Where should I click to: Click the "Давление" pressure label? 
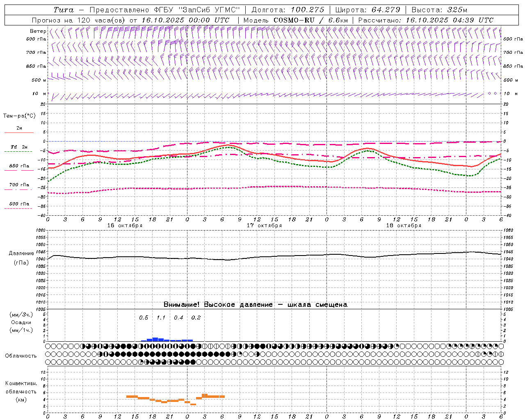click(21, 253)
